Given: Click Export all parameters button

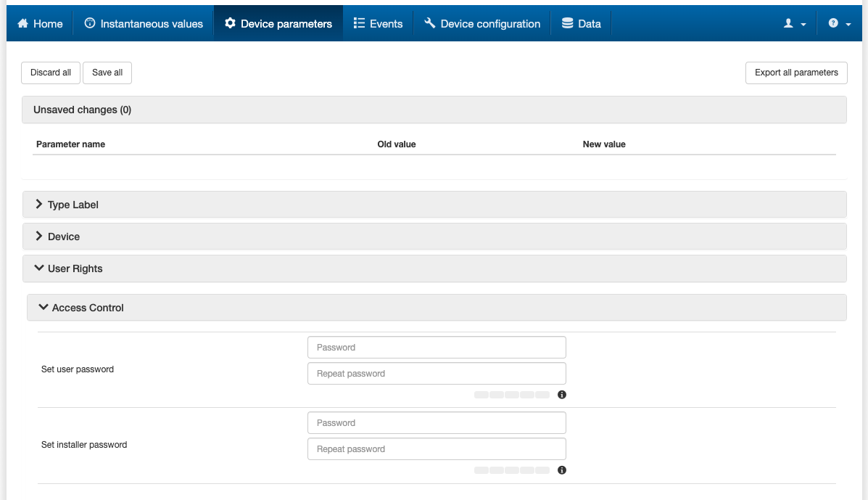Looking at the screenshot, I should tap(796, 73).
